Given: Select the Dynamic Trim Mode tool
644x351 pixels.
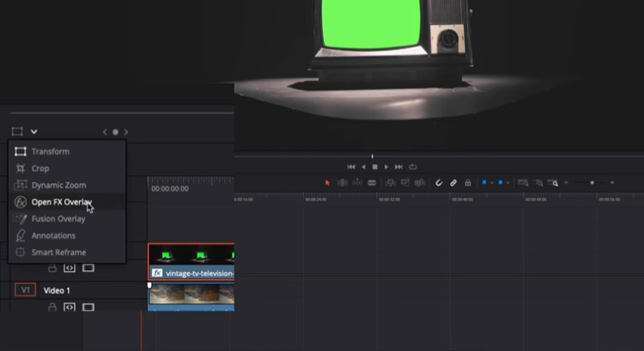Looking at the screenshot, I should click(358, 183).
